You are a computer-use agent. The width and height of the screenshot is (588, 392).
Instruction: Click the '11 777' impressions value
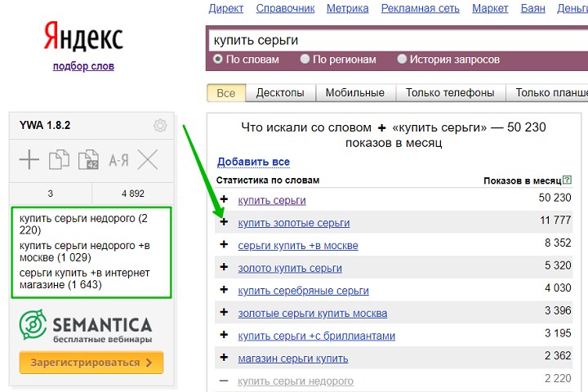coord(555,220)
